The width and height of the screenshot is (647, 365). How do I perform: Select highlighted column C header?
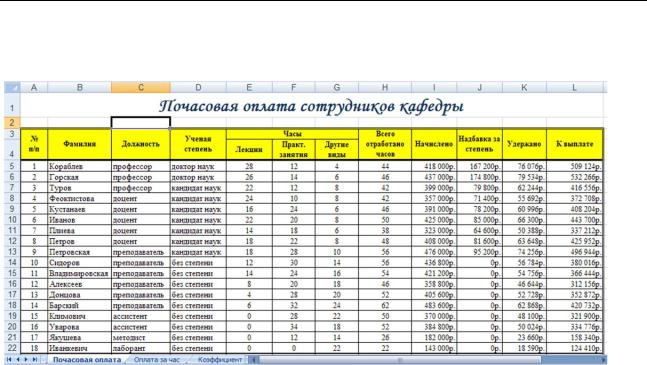coord(141,87)
